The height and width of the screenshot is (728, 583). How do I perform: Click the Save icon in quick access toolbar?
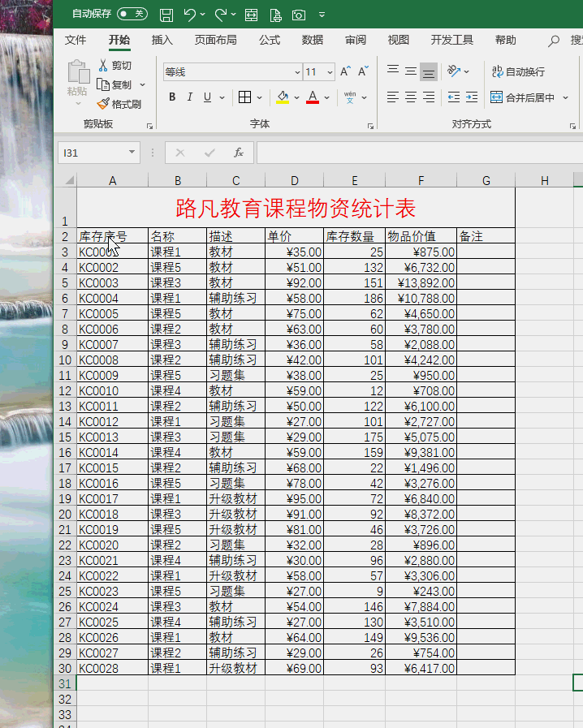click(166, 15)
